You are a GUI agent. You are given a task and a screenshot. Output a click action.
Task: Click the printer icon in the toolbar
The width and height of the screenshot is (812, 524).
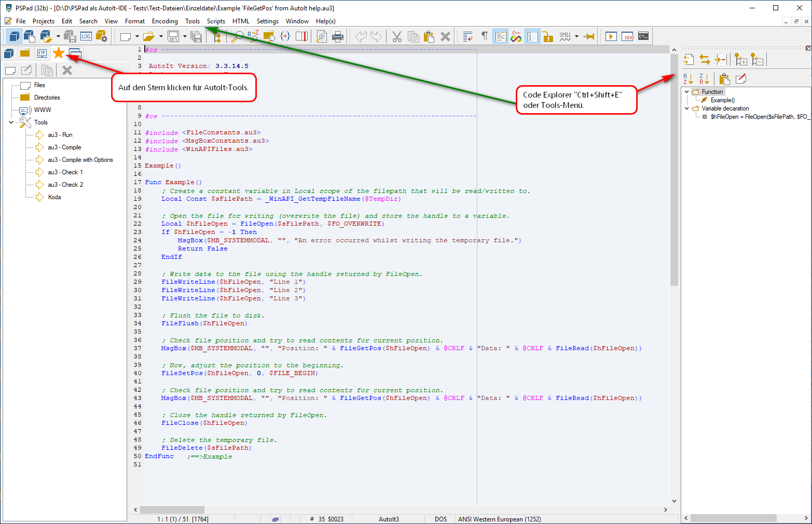[338, 36]
